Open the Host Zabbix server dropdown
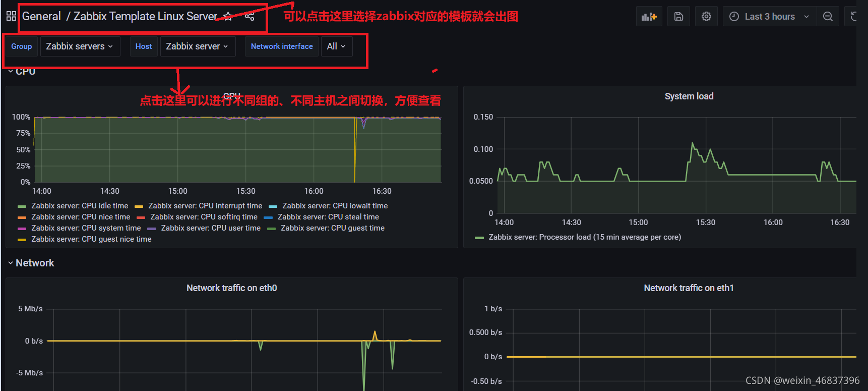 (198, 46)
